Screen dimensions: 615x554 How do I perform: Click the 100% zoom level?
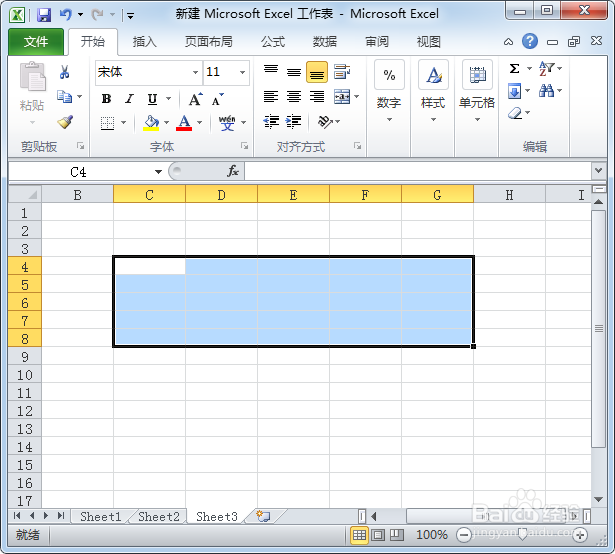431,535
